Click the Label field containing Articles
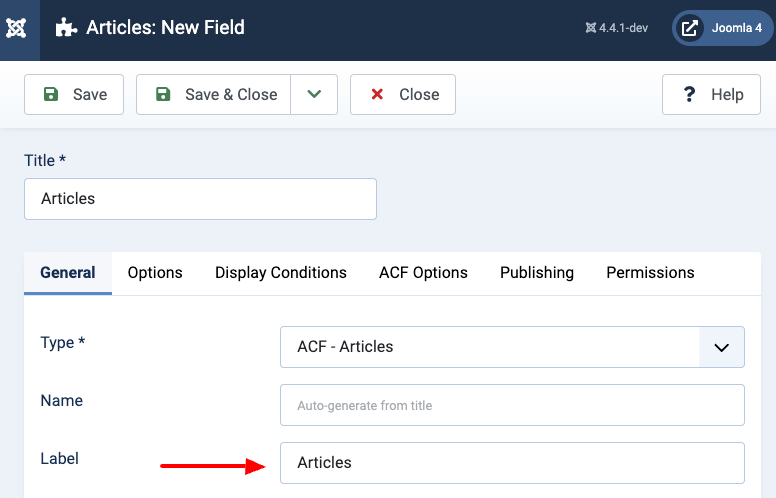This screenshot has height=498, width=776. pos(512,463)
